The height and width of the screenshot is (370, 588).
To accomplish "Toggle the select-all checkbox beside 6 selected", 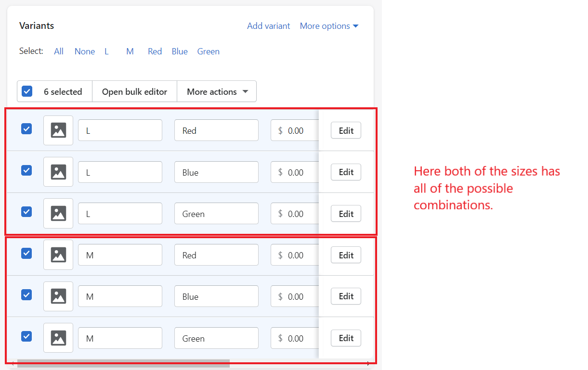I will (27, 91).
